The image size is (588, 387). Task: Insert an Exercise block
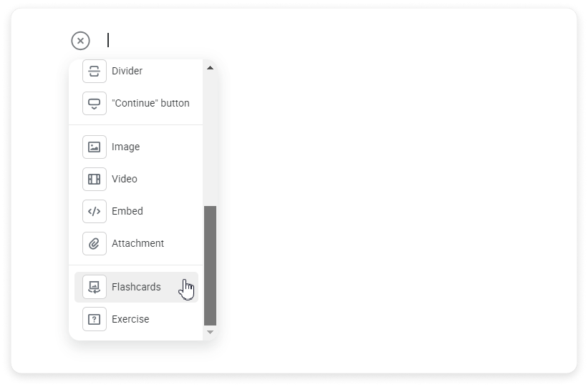(x=130, y=320)
